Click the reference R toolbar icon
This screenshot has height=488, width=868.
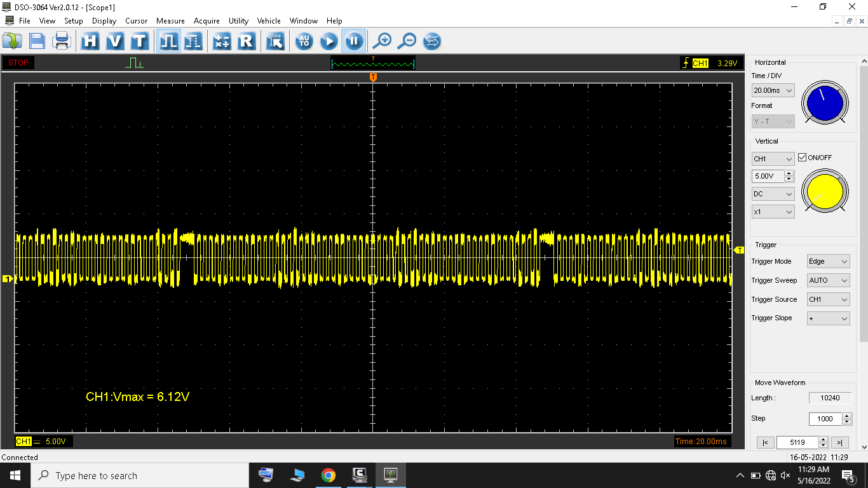coord(247,41)
